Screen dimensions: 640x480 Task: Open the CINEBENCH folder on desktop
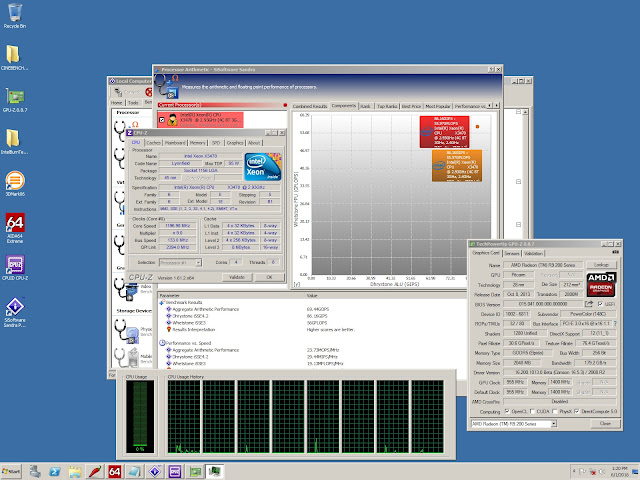coord(14,58)
